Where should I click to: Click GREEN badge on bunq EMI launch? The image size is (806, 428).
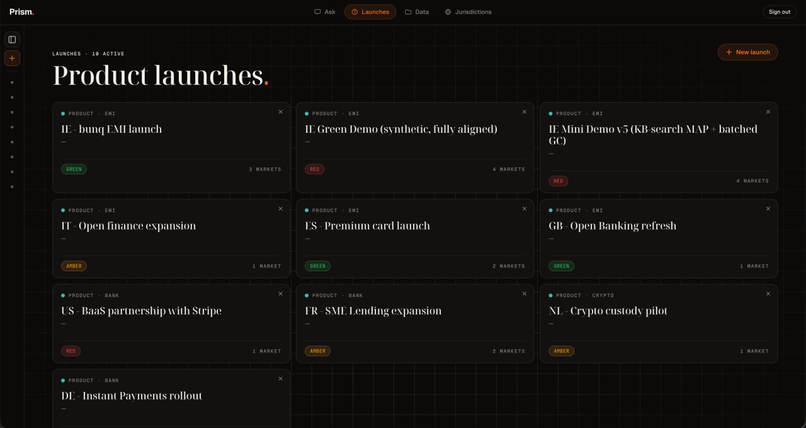pos(74,169)
